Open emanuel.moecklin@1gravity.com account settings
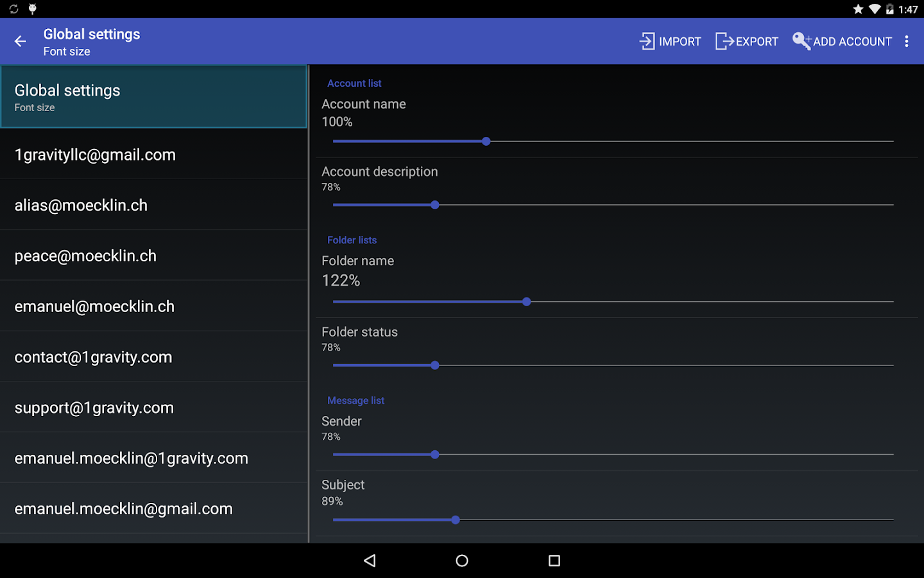The height and width of the screenshot is (578, 924). pyautogui.click(x=154, y=458)
